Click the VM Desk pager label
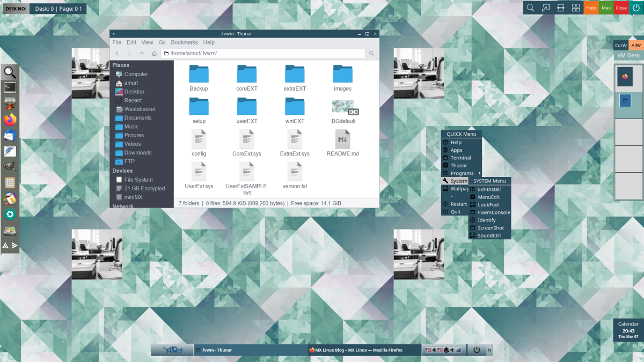Viewport: 644px width, 362px height. tap(628, 56)
